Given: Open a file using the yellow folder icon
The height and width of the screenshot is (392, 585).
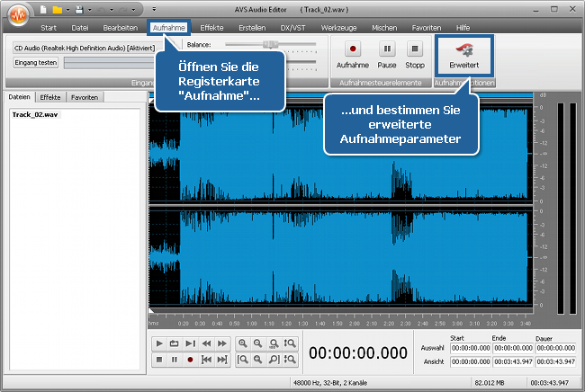Looking at the screenshot, I should (x=57, y=10).
